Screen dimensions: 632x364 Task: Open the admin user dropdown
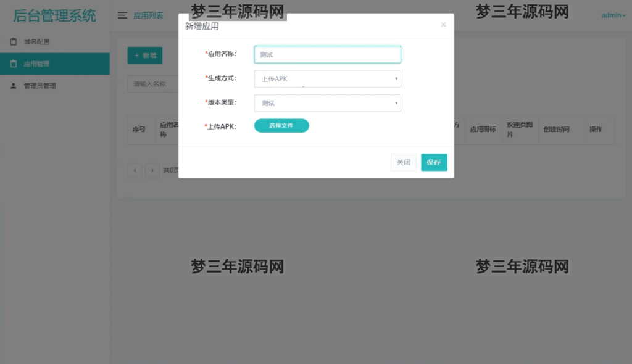[x=613, y=15]
